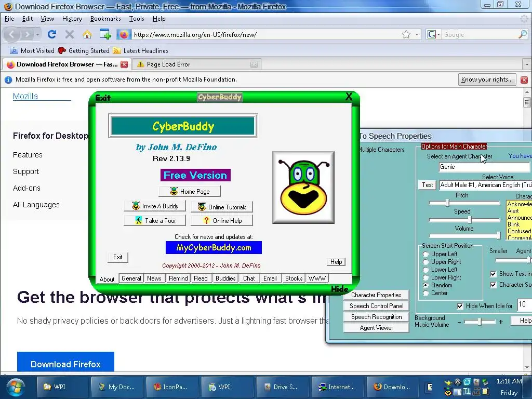Image resolution: width=532 pixels, height=399 pixels.
Task: Open Latest Headlines feed bookmark
Action: coord(140,50)
